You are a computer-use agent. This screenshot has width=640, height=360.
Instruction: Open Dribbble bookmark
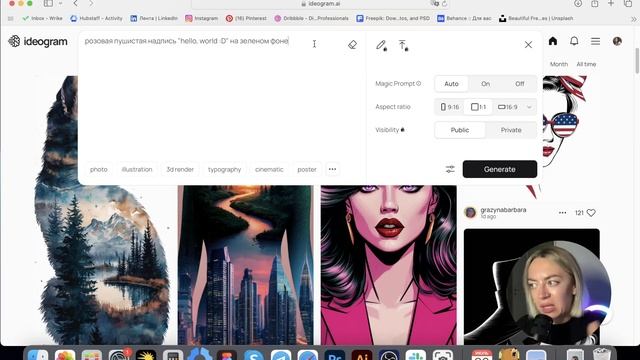311,18
